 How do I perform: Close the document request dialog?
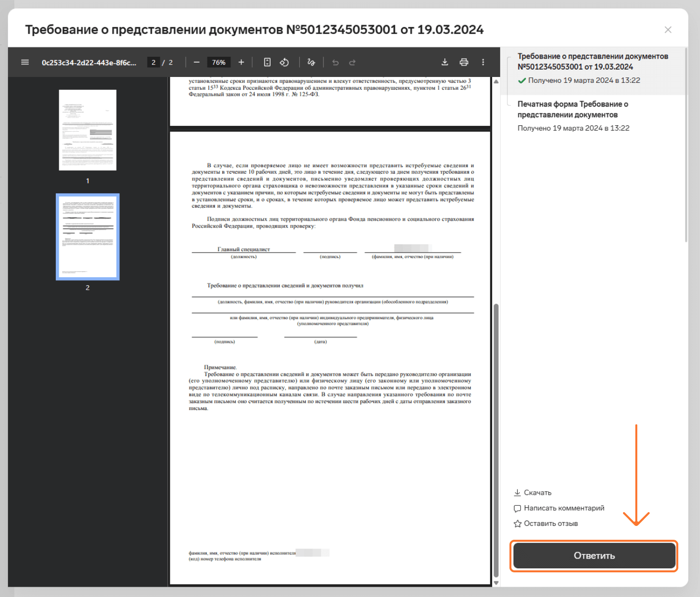[x=668, y=30]
